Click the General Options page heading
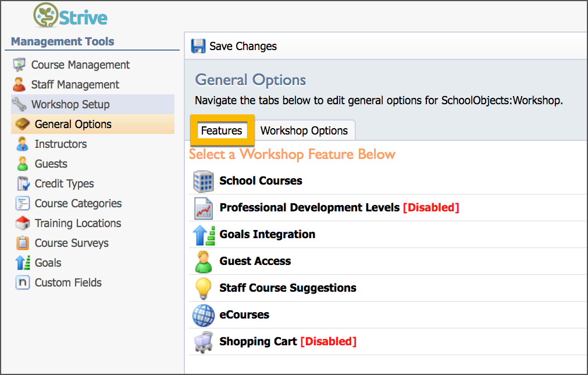This screenshot has width=588, height=375. point(251,80)
